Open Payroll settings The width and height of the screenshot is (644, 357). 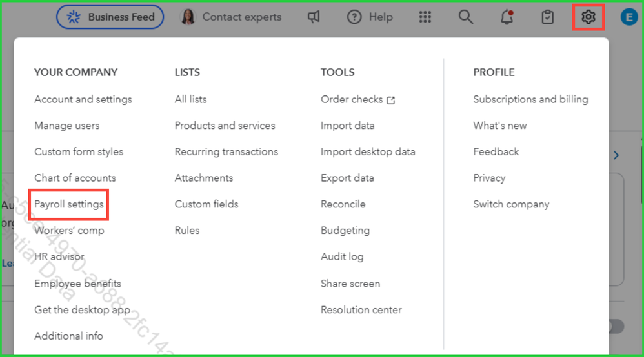point(68,204)
